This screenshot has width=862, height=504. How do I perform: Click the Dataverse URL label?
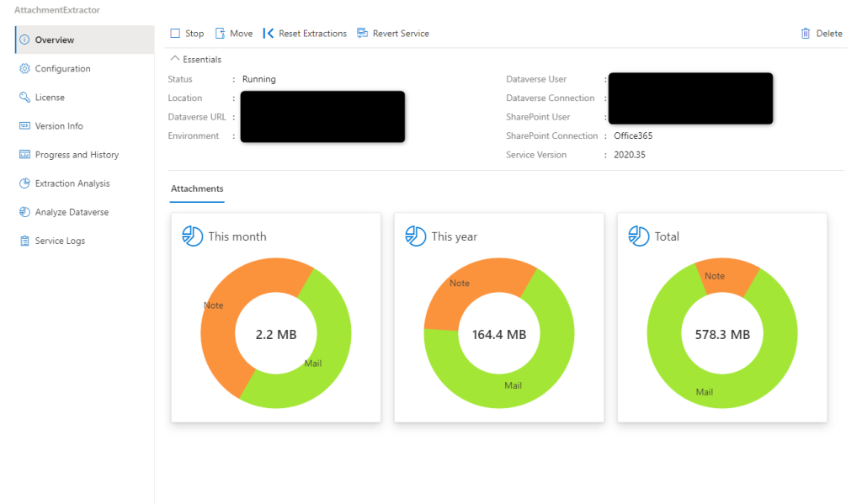pyautogui.click(x=197, y=117)
